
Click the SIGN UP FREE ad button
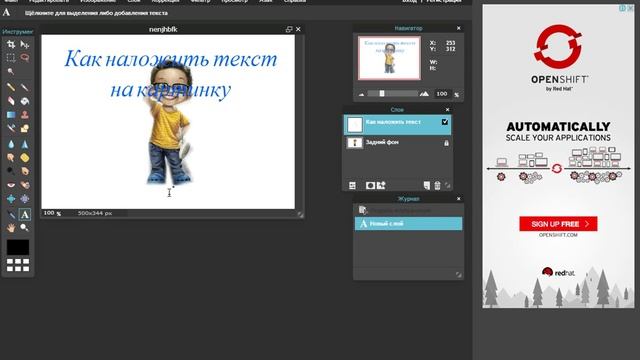[x=558, y=224]
